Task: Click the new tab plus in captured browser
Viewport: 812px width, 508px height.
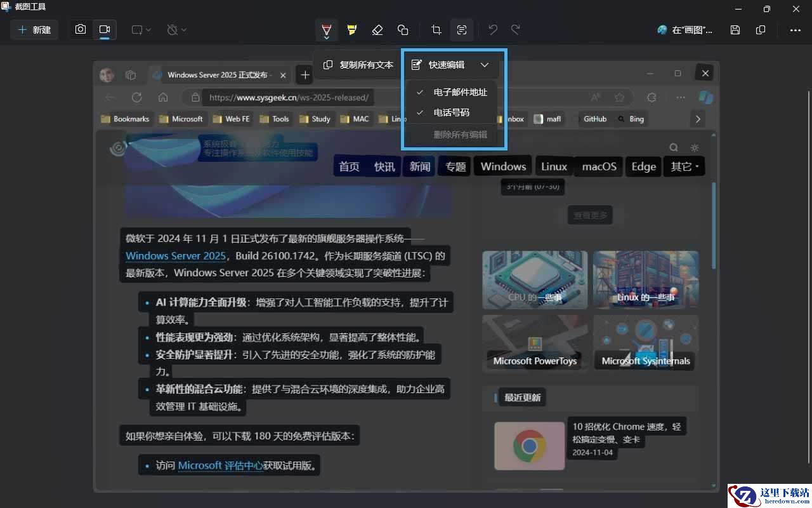Action: coord(305,75)
